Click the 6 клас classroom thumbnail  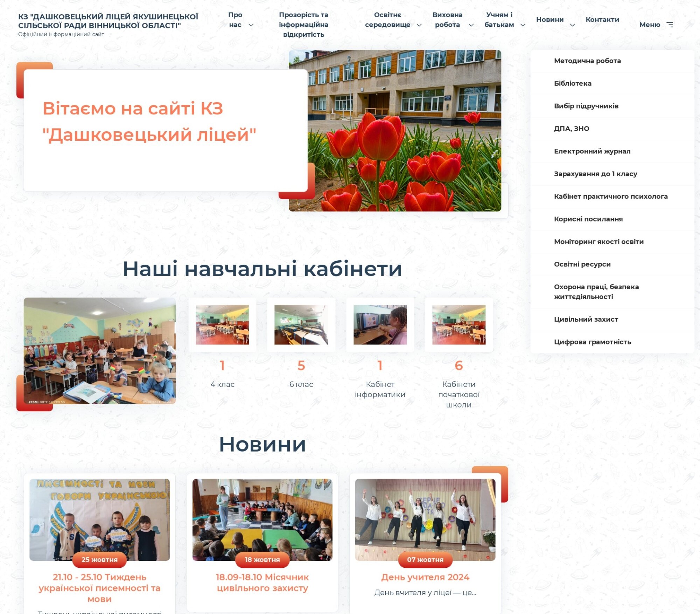tap(301, 325)
